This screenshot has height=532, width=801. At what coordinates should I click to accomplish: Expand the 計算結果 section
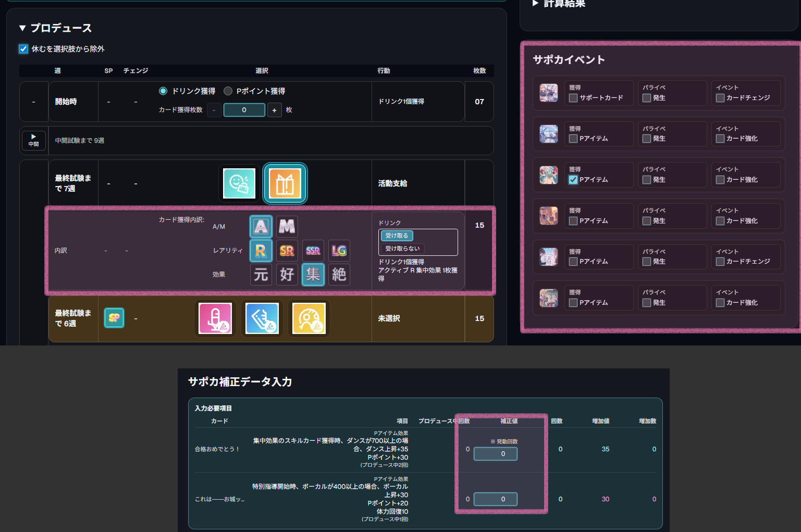tap(535, 4)
